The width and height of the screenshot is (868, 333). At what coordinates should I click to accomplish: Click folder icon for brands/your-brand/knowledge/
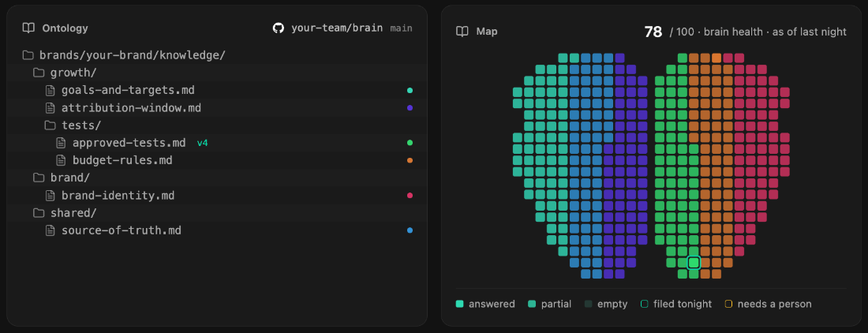pos(28,55)
